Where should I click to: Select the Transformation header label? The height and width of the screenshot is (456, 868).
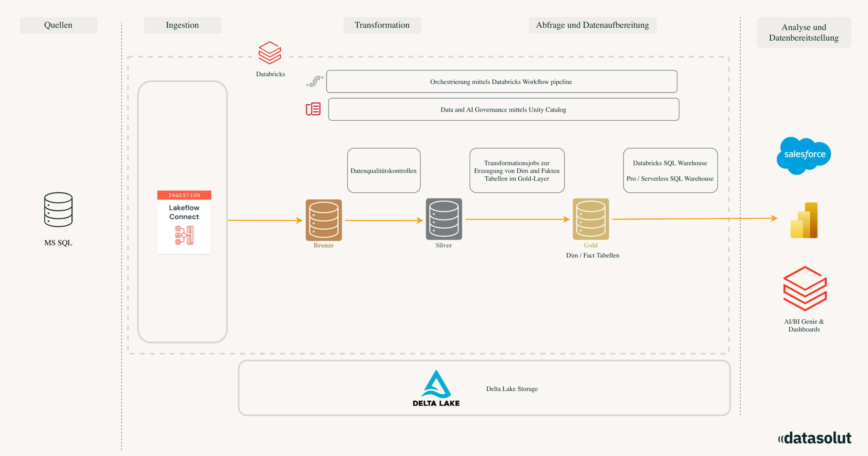coord(382,25)
